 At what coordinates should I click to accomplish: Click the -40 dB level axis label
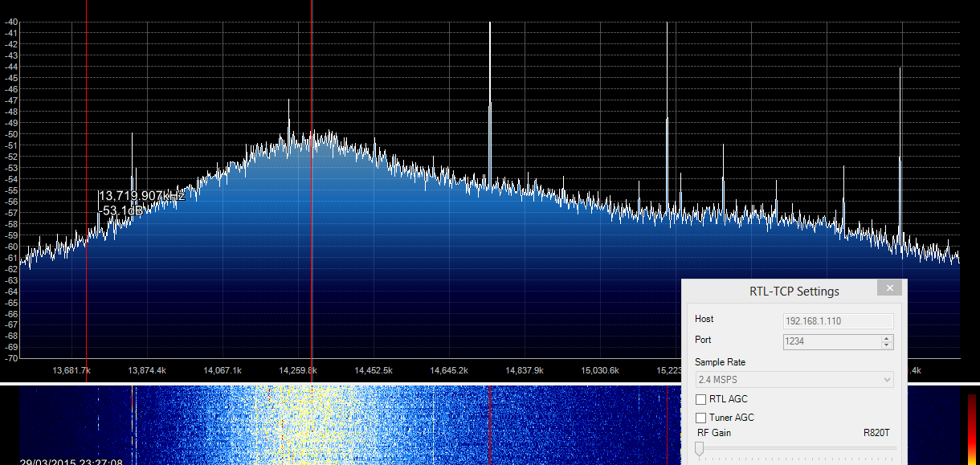11,22
